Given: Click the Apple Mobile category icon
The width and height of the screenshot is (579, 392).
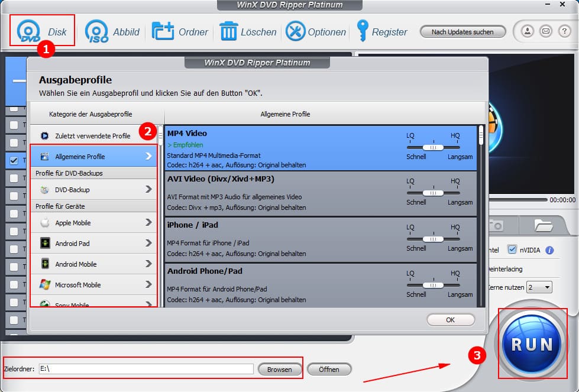Looking at the screenshot, I should 45,222.
